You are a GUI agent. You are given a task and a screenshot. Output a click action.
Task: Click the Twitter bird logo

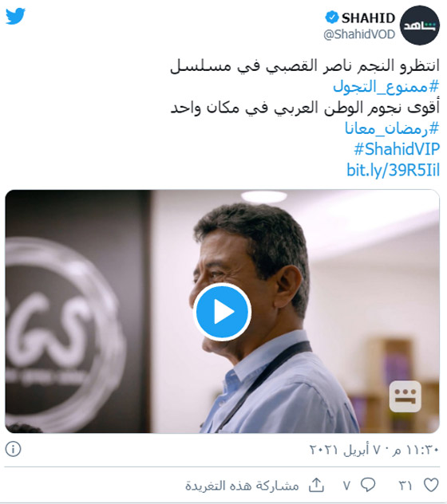point(15,16)
